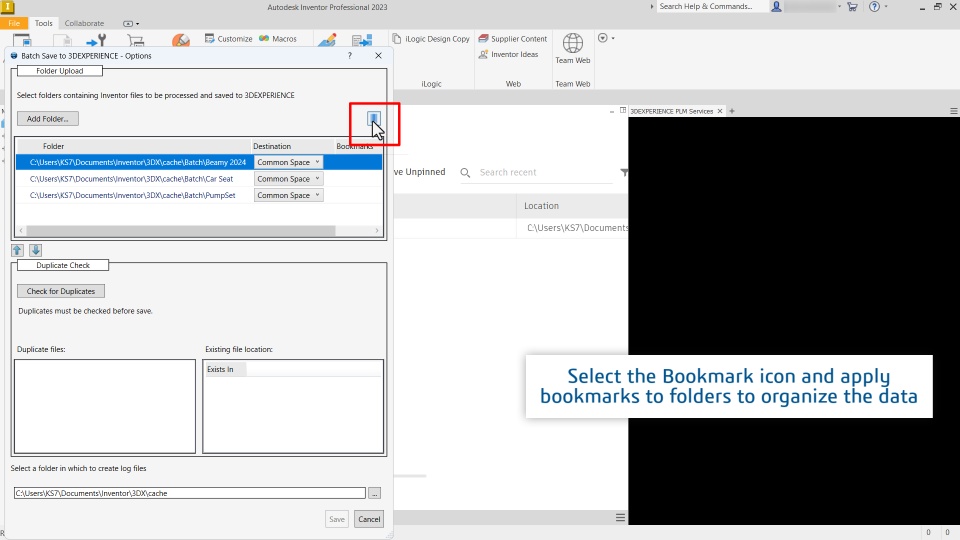
Task: Switch to the Collaborate ribbon tab
Action: click(84, 23)
